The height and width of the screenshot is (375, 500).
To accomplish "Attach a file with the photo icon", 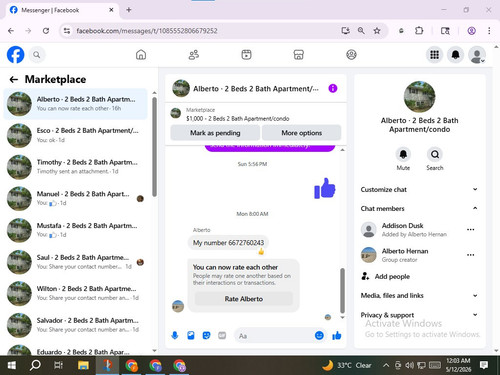I will tap(191, 335).
